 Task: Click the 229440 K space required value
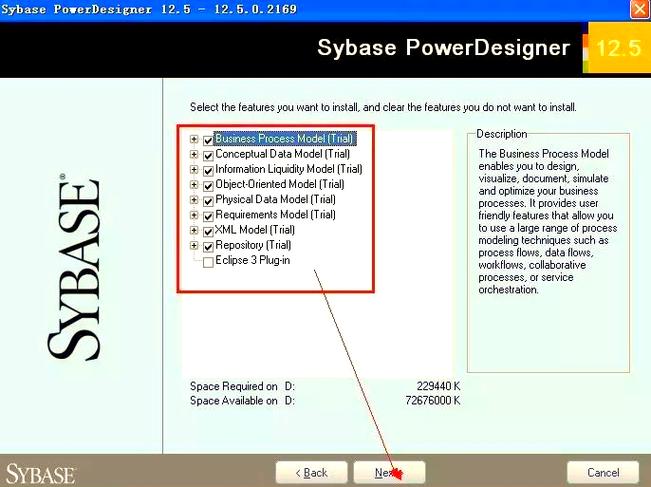pos(438,387)
